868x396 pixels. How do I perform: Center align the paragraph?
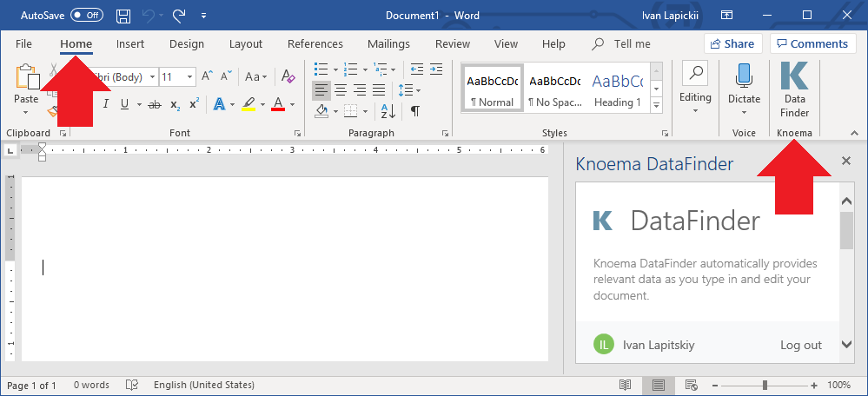(341, 89)
